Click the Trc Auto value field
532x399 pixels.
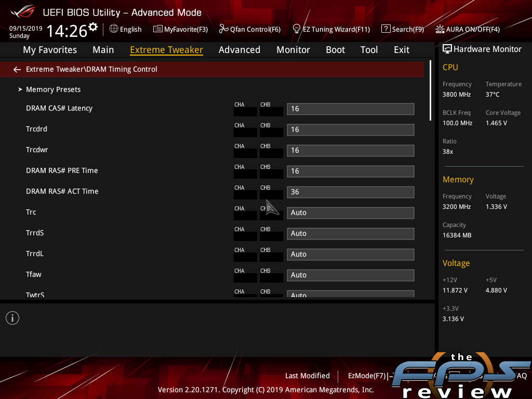pyautogui.click(x=351, y=212)
